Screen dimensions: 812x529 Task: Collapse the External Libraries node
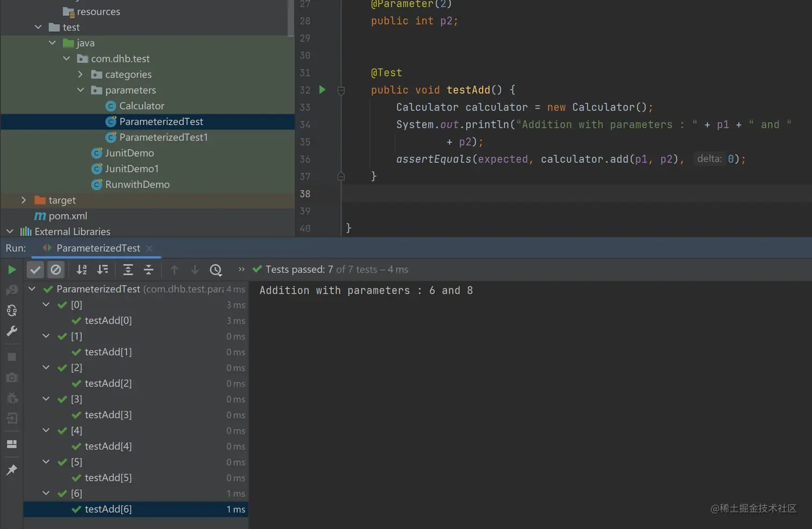(10, 231)
